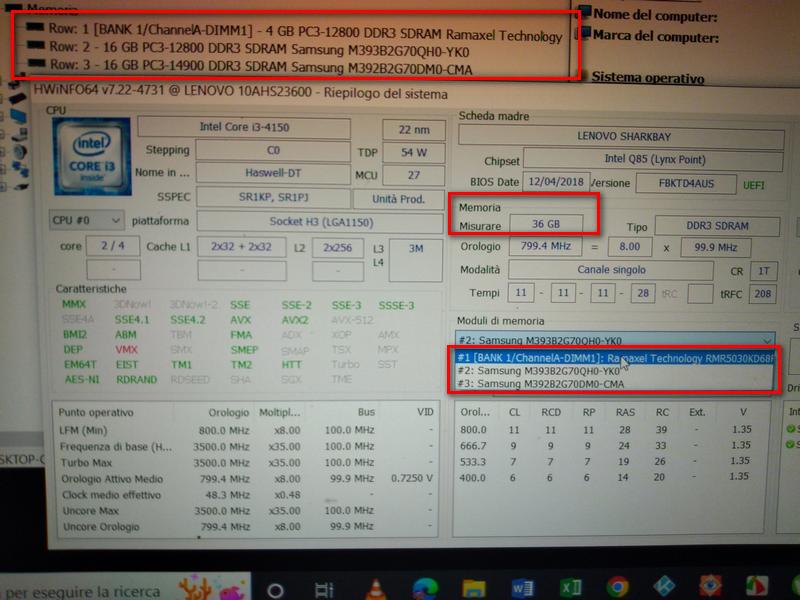Expand the tree node beside the ports icon
Screen dimensions: 800x600
point(3,187)
